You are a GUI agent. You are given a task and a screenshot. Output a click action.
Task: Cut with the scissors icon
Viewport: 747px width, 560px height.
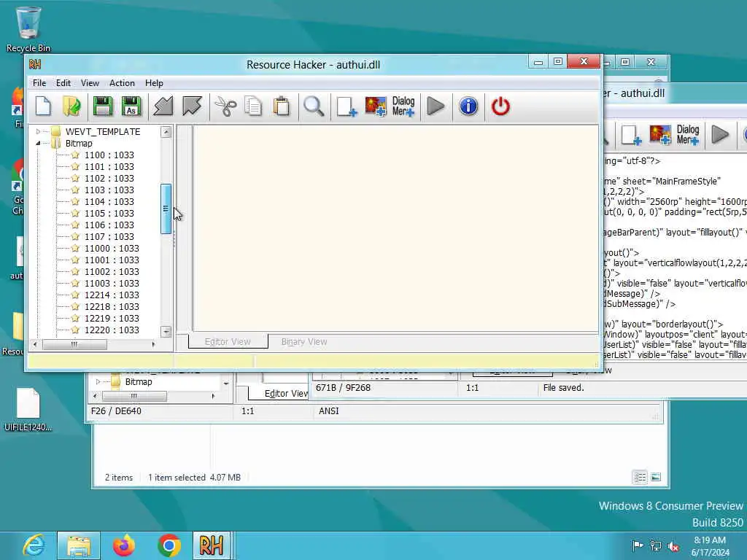(226, 106)
